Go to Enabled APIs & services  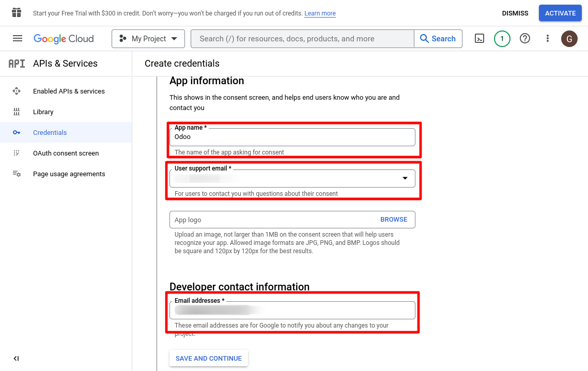[69, 91]
